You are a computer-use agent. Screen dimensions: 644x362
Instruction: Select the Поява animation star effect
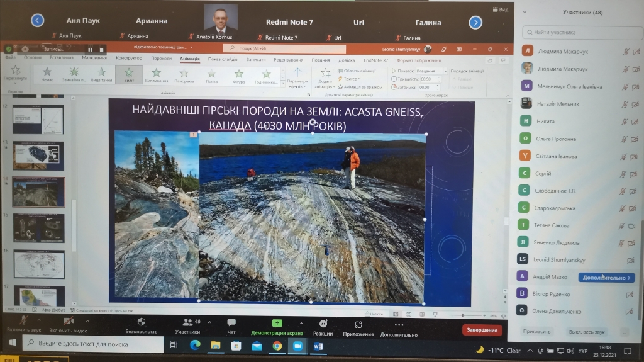click(211, 73)
